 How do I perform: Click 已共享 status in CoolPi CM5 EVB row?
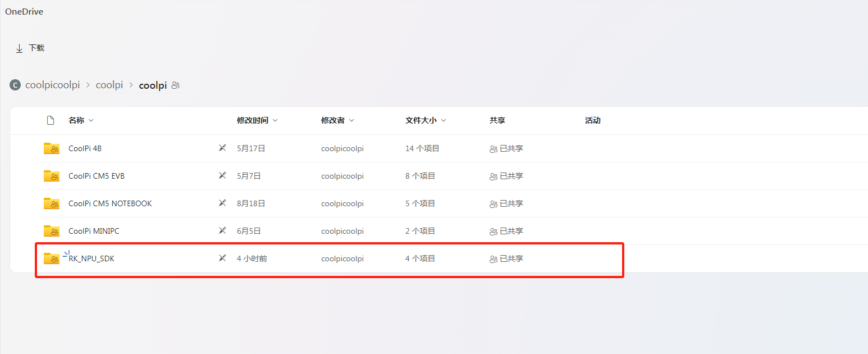[x=506, y=176]
